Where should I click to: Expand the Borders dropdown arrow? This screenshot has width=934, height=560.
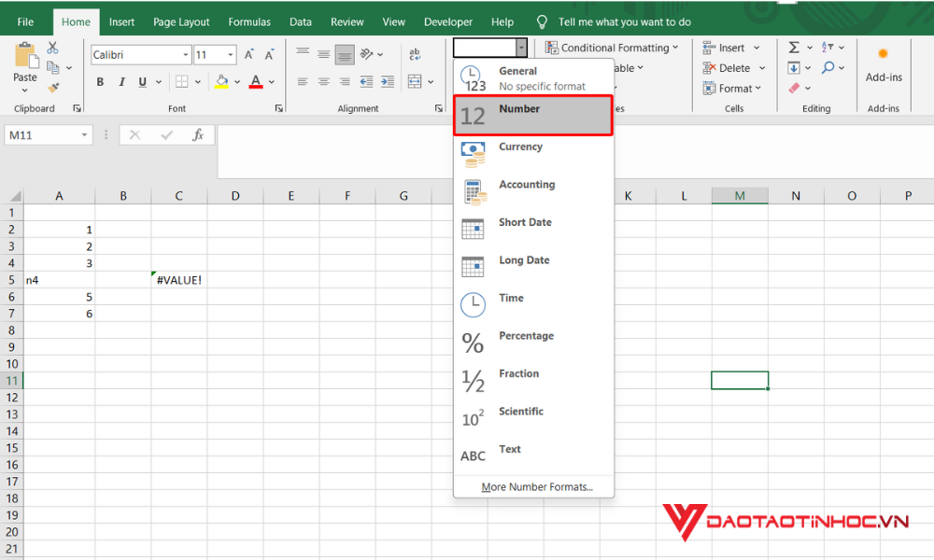coord(196,82)
